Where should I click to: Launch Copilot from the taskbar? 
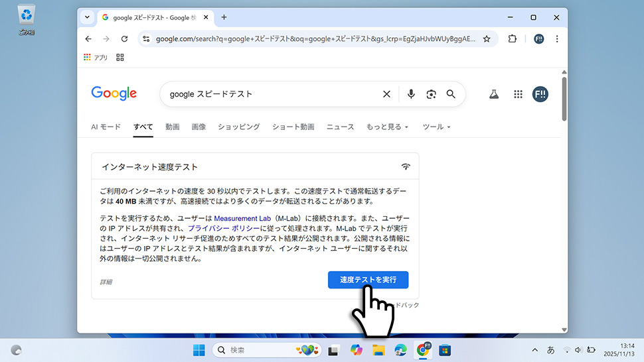[x=356, y=350]
